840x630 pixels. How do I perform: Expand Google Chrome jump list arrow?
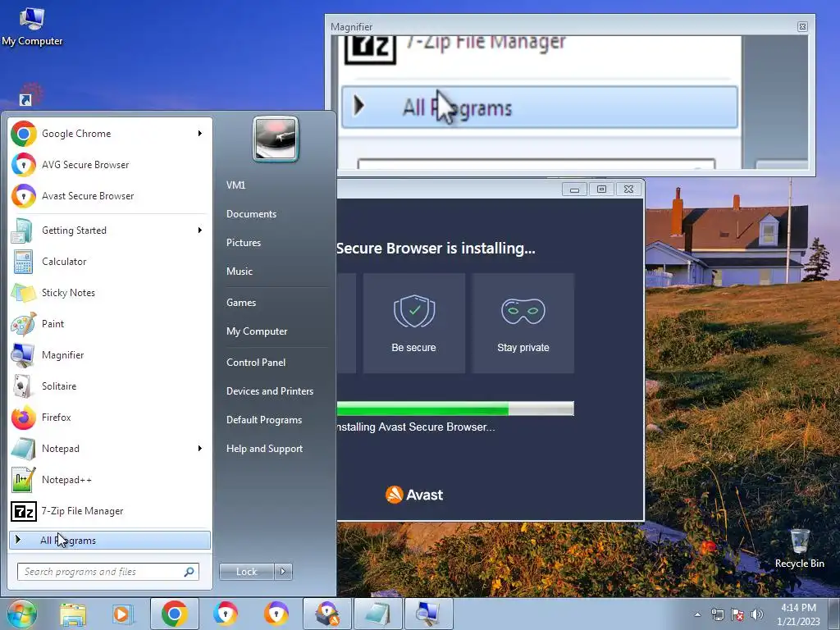[200, 134]
